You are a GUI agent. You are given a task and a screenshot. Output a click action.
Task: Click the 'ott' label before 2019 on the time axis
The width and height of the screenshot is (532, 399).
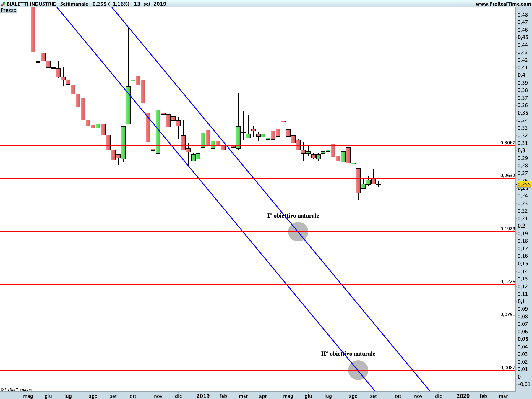pyautogui.click(x=133, y=396)
